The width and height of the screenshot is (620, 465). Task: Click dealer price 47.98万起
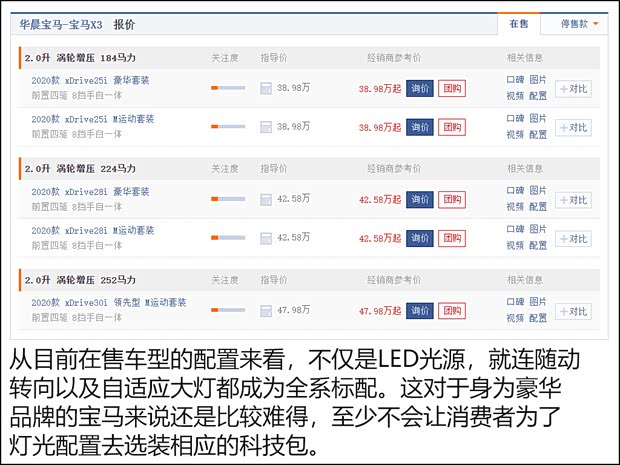pos(380,311)
